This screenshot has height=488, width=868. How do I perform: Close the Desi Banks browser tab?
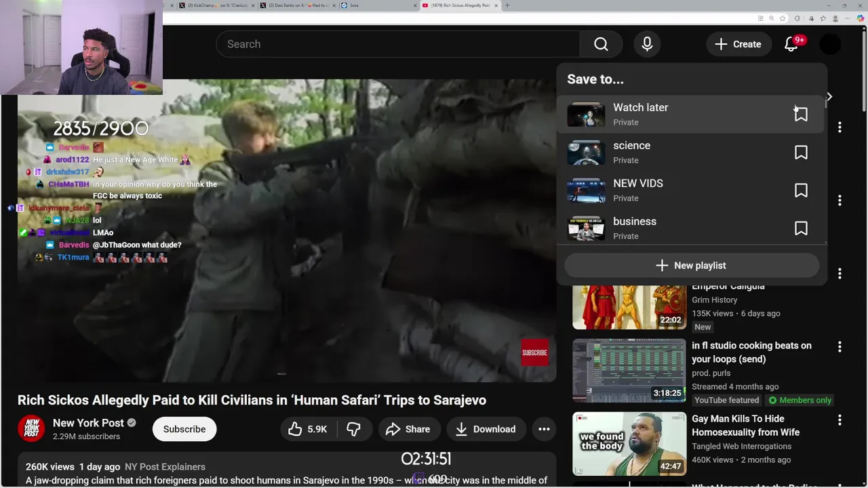(x=333, y=5)
